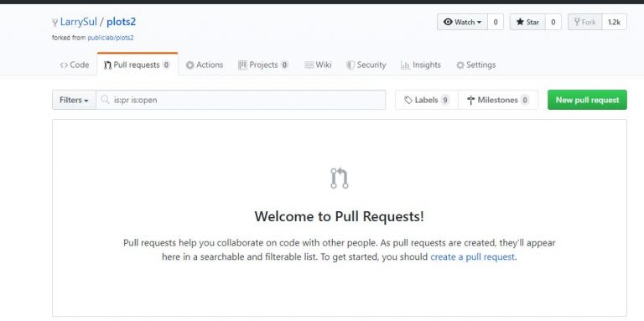644x321 pixels.
Task: Click the Pull requests counter badge 0
Action: coord(166,65)
